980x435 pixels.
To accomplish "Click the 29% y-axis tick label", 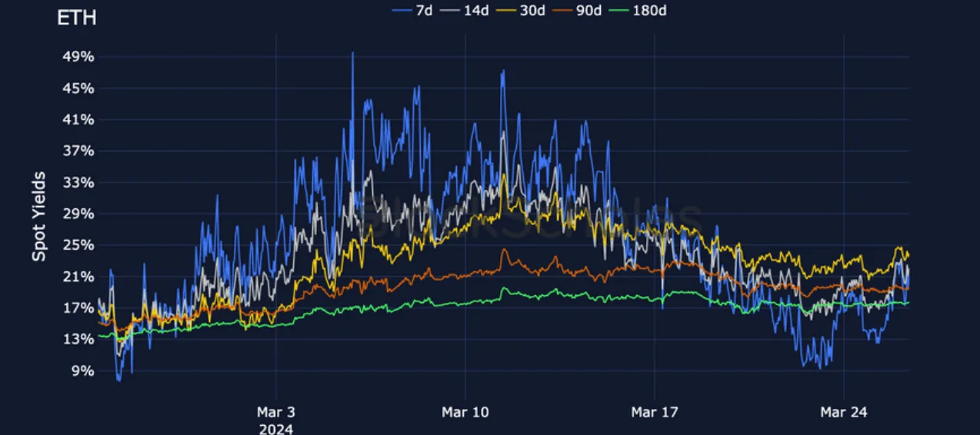I will pos(79,214).
